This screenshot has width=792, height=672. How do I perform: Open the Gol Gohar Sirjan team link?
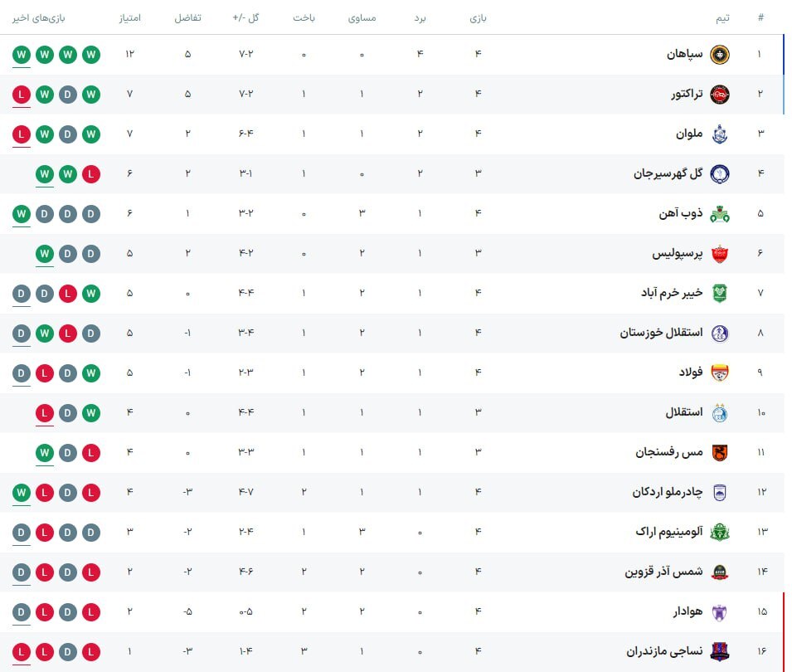[x=668, y=174]
